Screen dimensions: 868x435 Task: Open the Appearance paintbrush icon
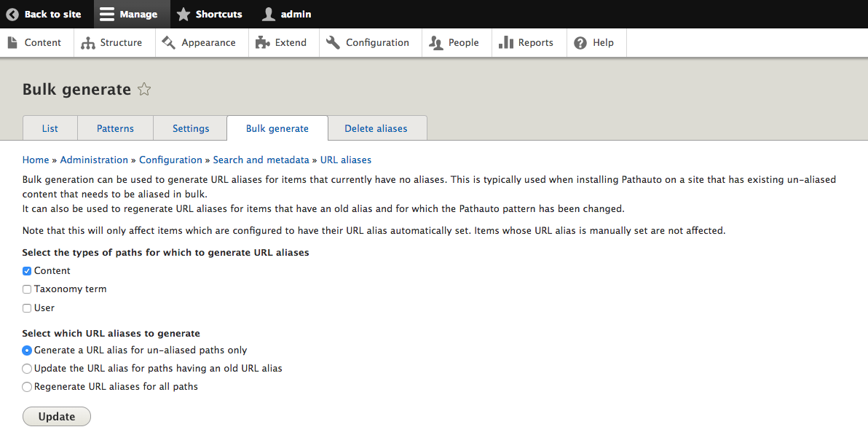click(x=169, y=43)
